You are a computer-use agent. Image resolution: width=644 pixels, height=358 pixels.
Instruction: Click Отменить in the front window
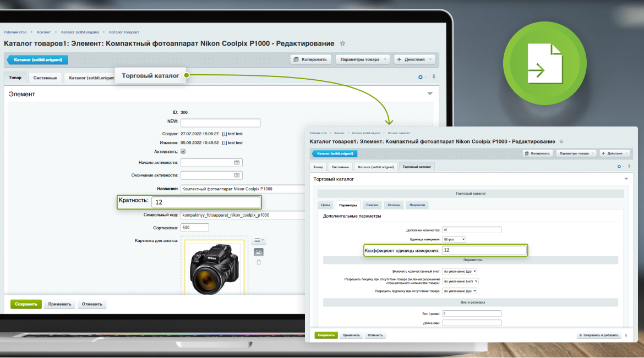pyautogui.click(x=375, y=335)
